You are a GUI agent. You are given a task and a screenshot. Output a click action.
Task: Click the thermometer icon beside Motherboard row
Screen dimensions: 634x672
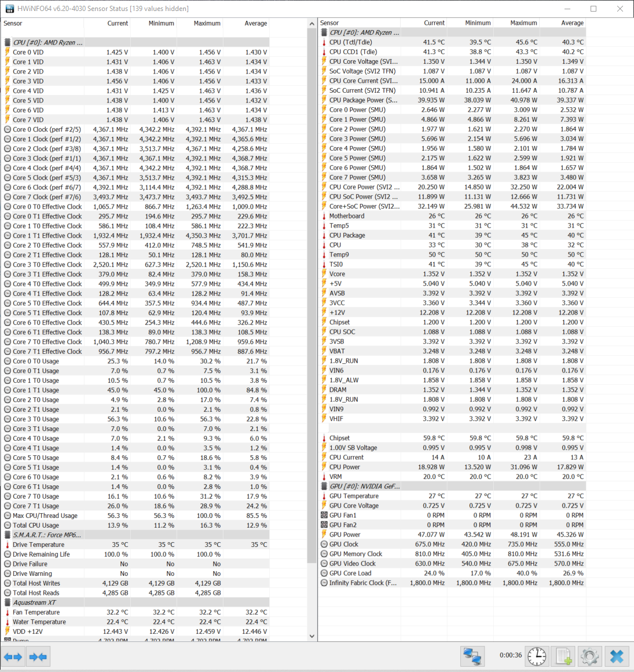point(324,216)
